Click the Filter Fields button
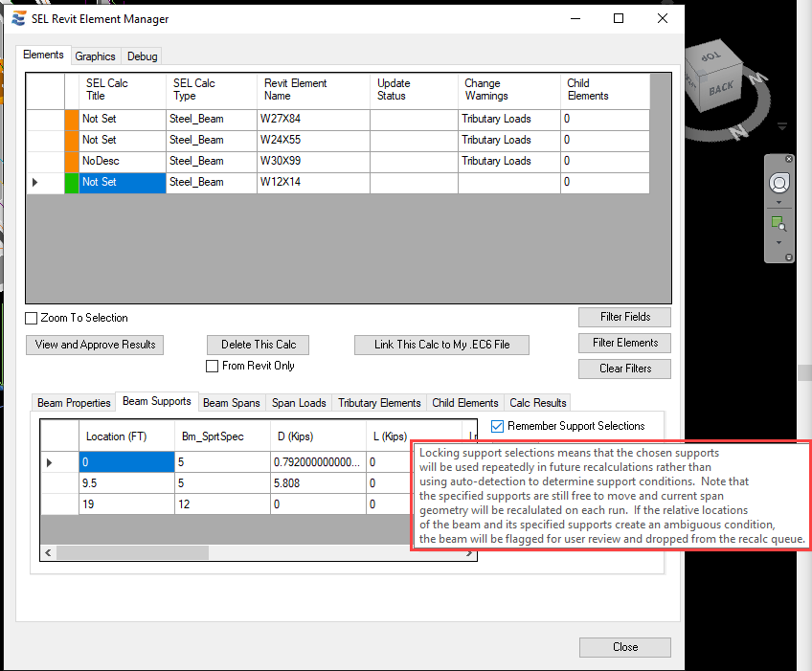Screen dimensions: 812x671 [624, 317]
